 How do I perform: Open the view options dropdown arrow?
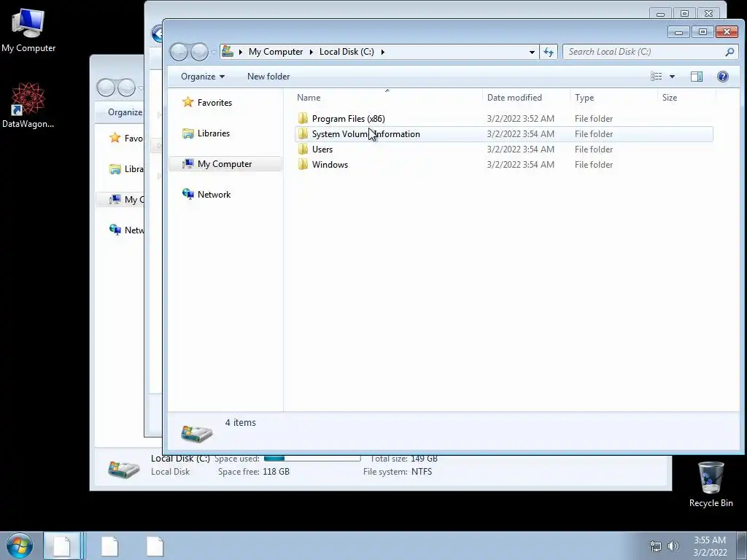672,77
